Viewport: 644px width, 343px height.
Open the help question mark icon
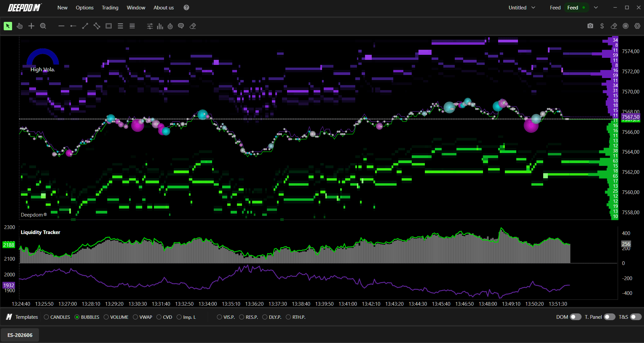[x=186, y=7]
